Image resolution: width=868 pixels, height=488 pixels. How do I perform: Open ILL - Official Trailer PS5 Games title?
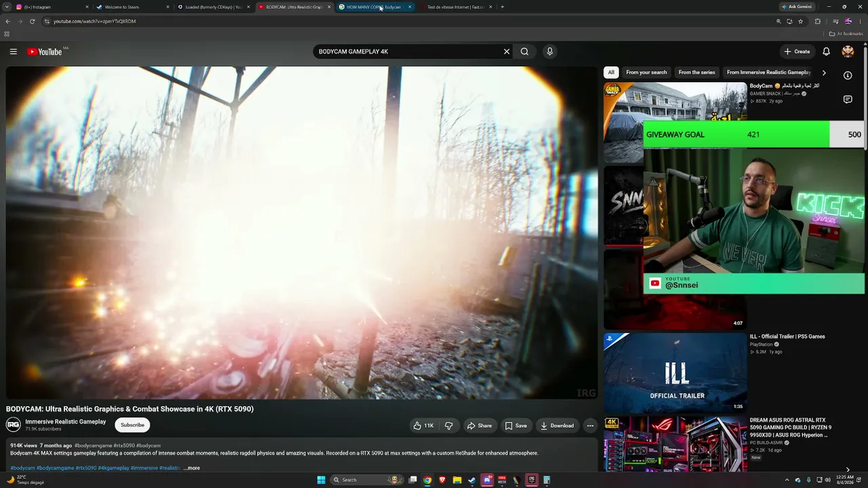(x=787, y=337)
